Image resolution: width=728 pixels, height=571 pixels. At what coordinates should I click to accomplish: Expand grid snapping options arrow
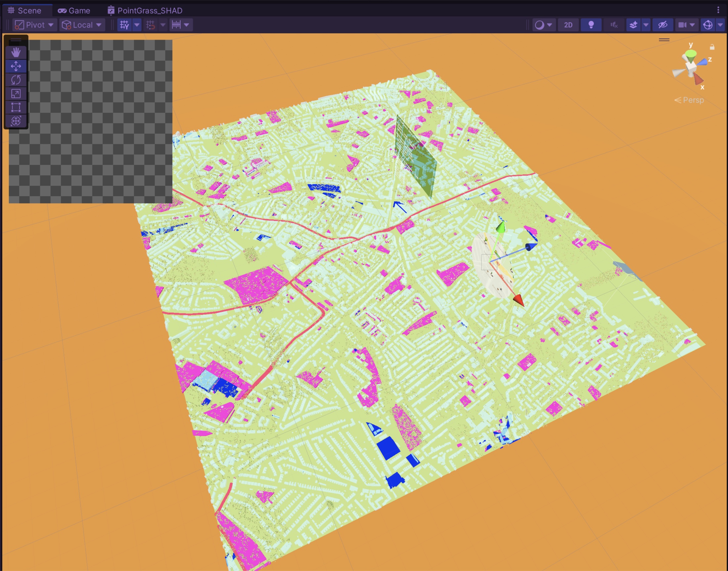click(163, 25)
